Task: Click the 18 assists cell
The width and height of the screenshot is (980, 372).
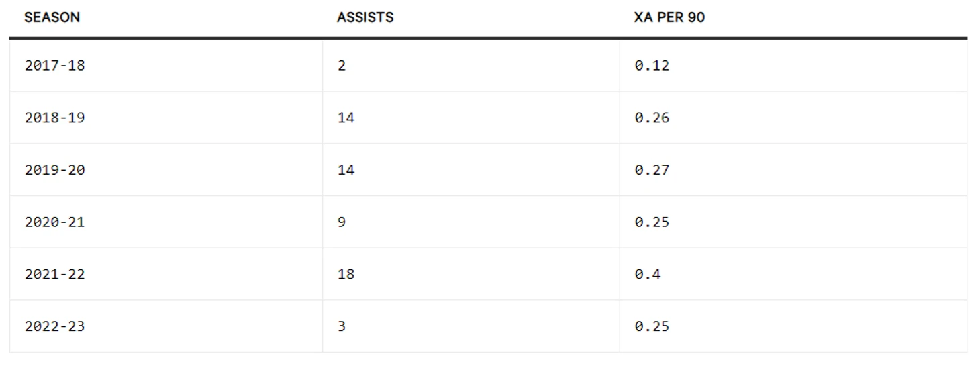Action: pyautogui.click(x=346, y=275)
